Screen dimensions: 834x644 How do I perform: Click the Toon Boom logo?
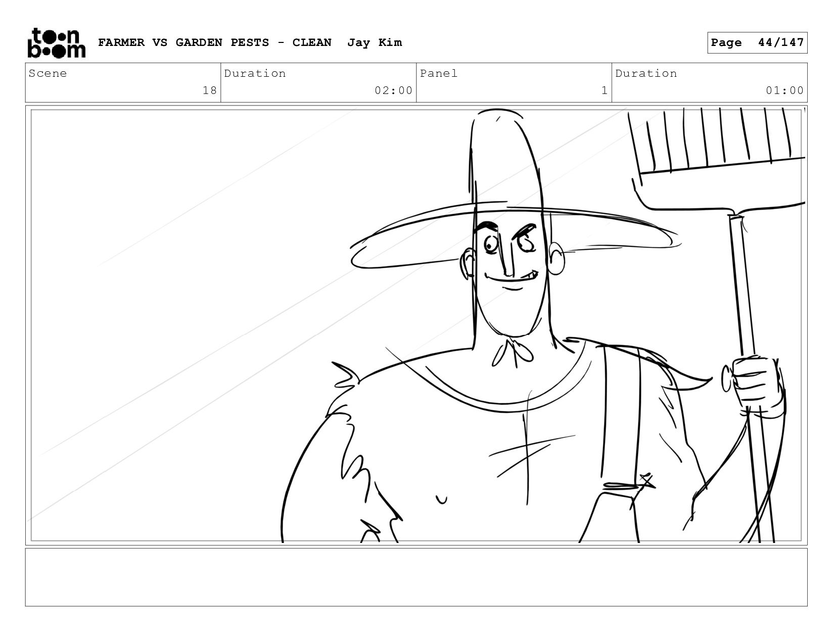click(56, 43)
